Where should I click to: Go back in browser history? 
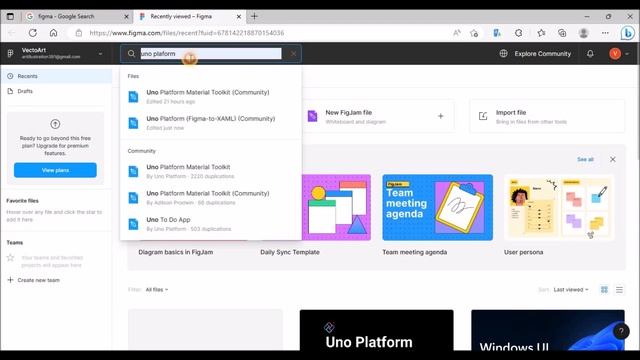[12, 33]
